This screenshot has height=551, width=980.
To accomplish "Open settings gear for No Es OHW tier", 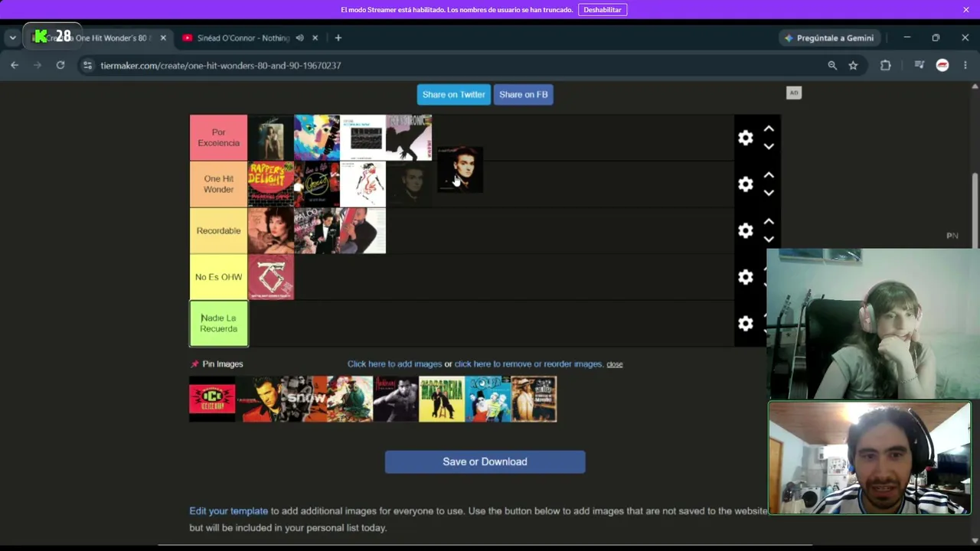I will (746, 277).
